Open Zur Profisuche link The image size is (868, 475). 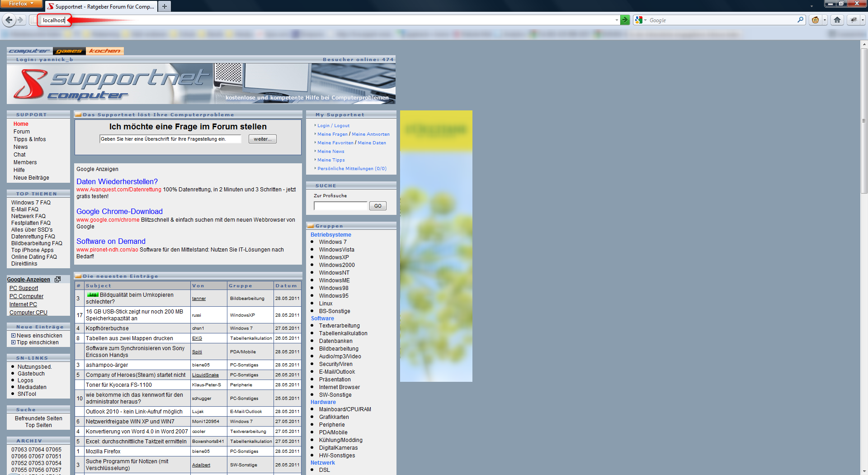coord(330,196)
